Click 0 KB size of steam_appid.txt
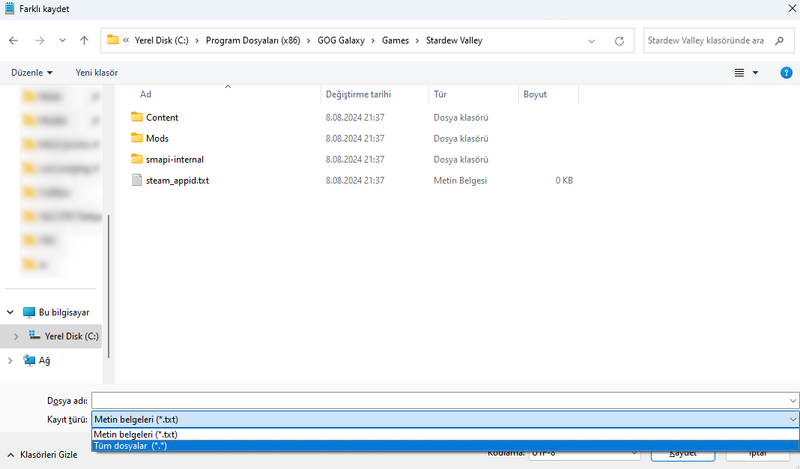This screenshot has width=800, height=469. tap(564, 181)
